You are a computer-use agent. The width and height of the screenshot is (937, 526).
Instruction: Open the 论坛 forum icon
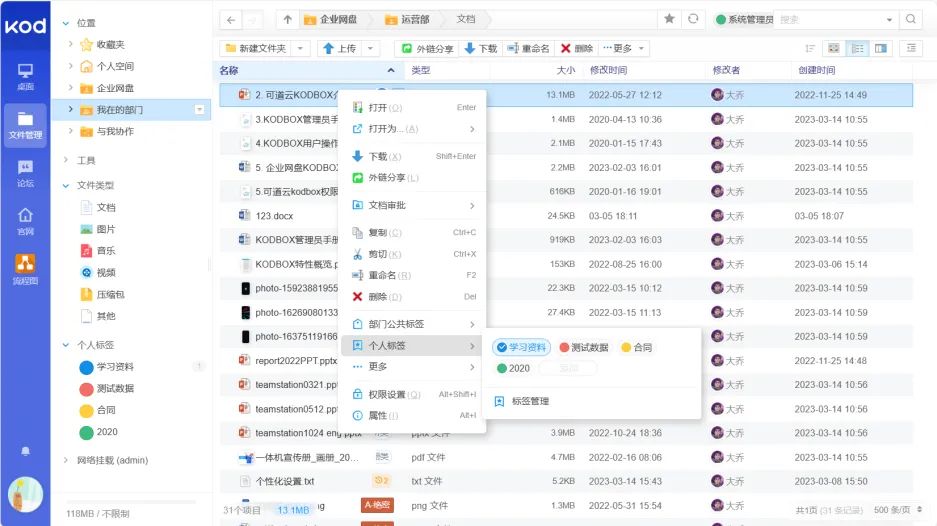pyautogui.click(x=25, y=173)
